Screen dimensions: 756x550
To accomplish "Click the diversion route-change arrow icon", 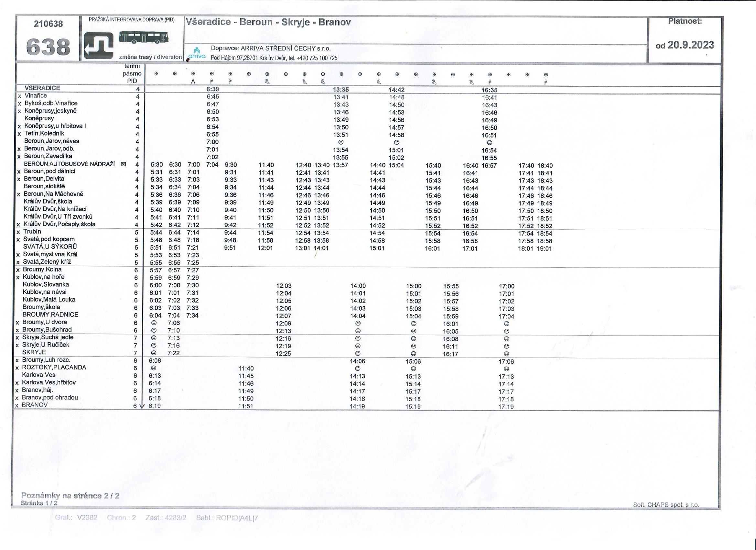I will click(x=98, y=45).
